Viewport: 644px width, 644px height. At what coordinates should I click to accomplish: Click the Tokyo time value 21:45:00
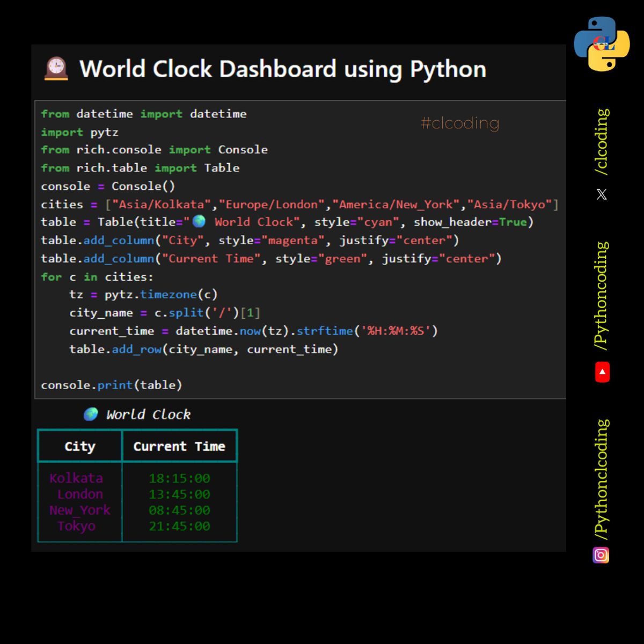179,526
